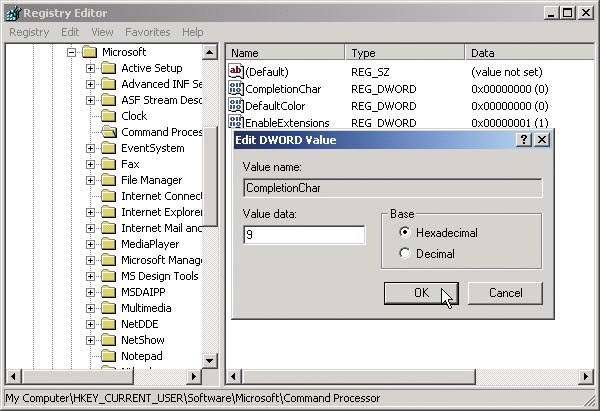Click the tree pane's scroll-down arrow
Viewport: 600px width, 411px height.
click(210, 360)
